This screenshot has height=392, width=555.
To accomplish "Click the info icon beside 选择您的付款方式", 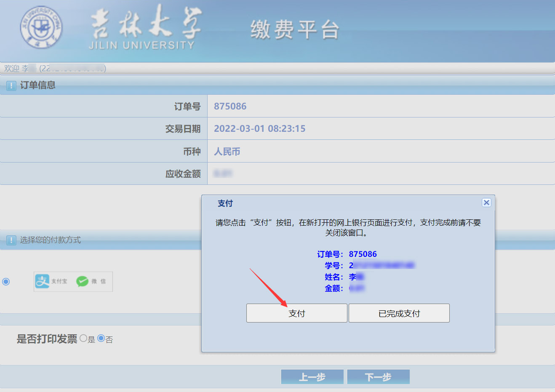I will pyautogui.click(x=11, y=240).
